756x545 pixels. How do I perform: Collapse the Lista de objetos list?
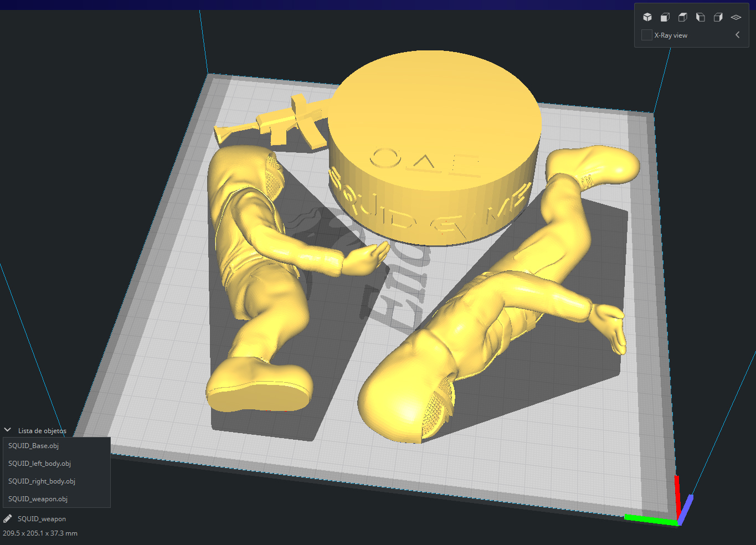8,430
